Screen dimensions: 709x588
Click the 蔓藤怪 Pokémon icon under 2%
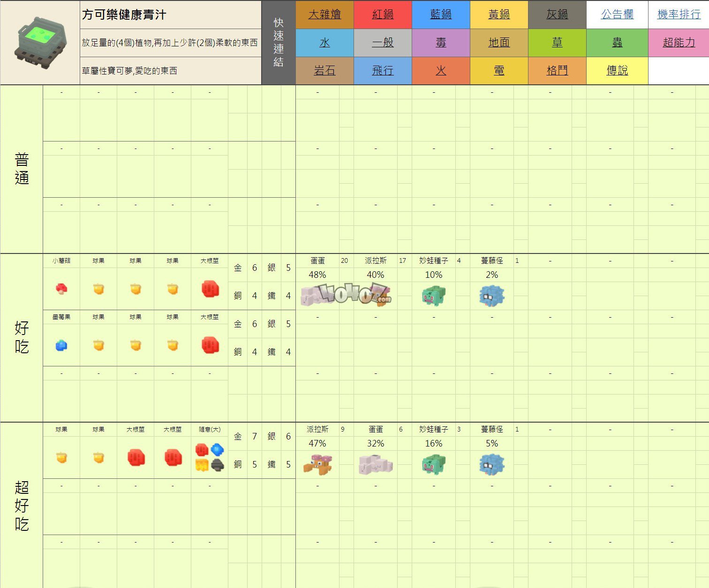(x=492, y=296)
